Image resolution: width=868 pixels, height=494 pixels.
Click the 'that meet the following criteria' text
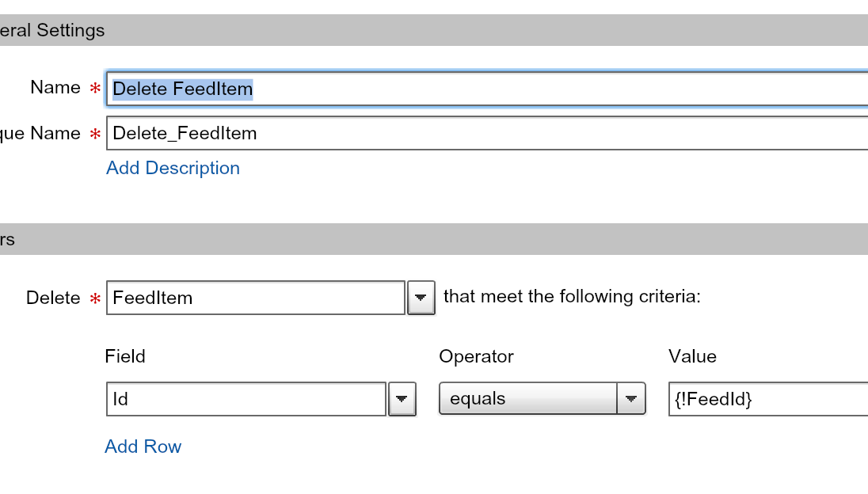click(572, 297)
